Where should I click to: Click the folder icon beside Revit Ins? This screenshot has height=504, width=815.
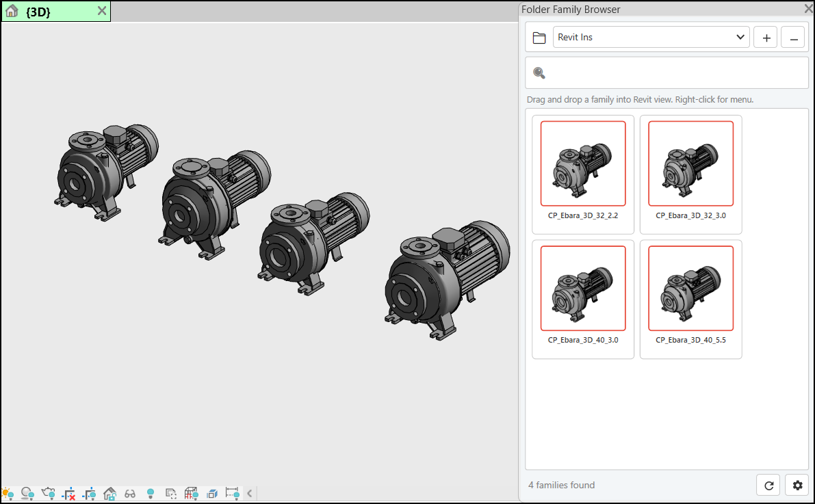click(x=539, y=38)
